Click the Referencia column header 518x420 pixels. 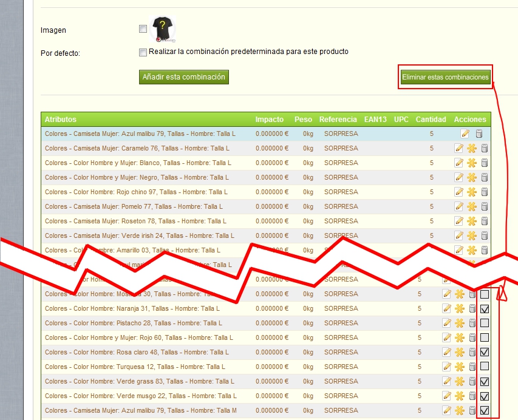(338, 120)
